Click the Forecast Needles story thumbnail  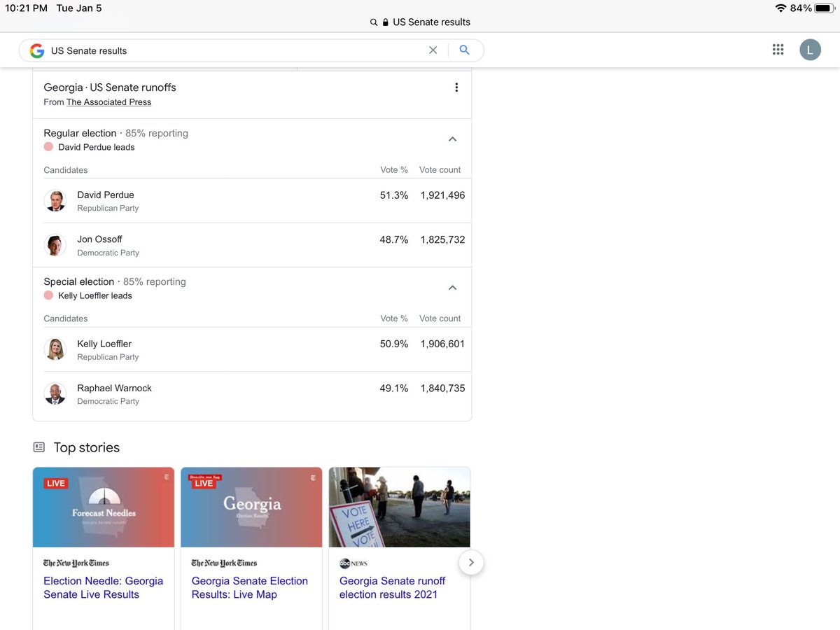(104, 507)
